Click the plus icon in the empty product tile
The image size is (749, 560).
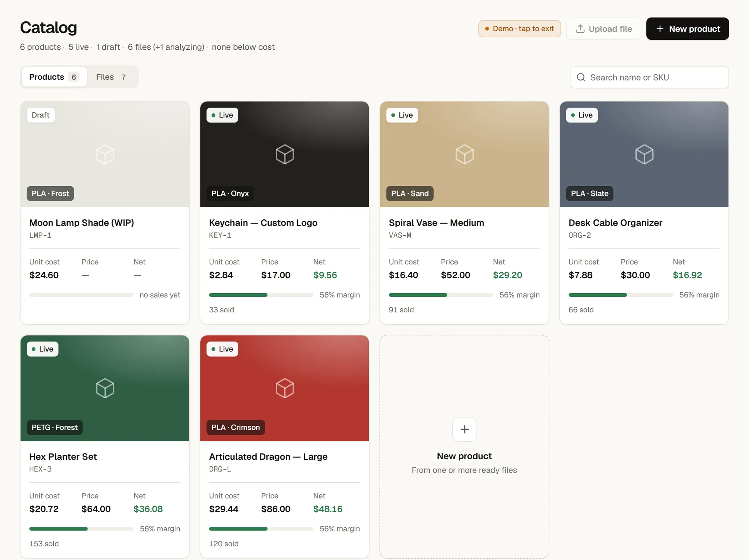464,429
